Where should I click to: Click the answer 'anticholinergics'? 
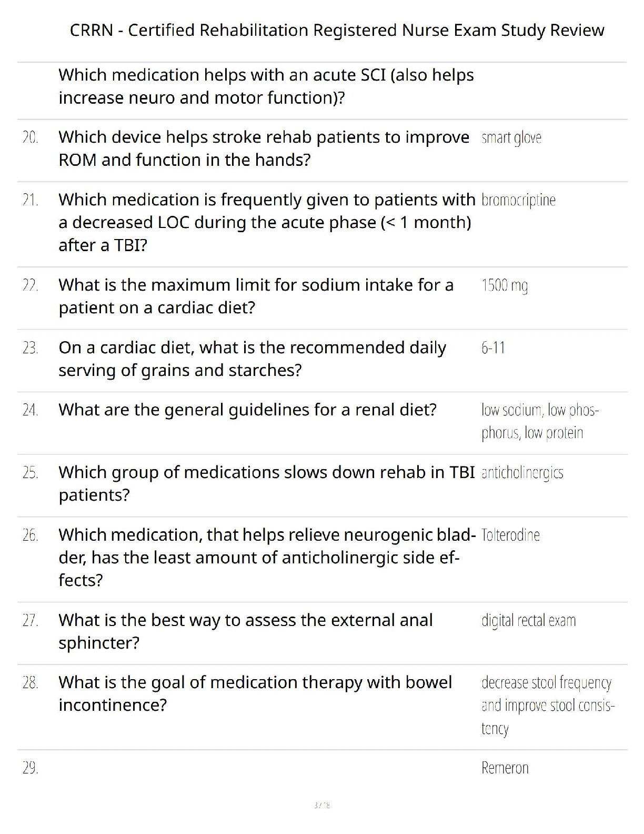click(522, 473)
